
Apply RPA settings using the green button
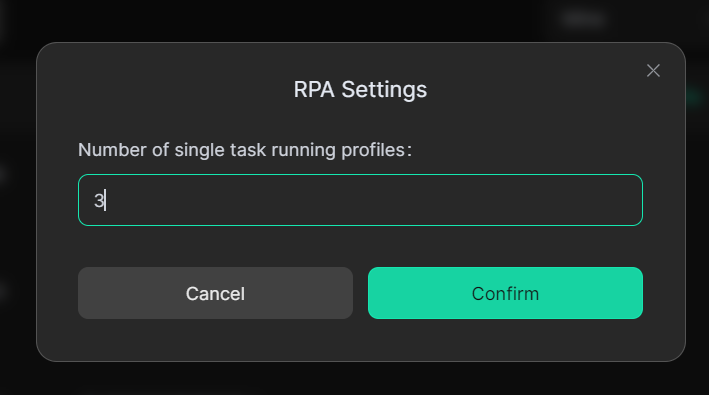coord(505,293)
